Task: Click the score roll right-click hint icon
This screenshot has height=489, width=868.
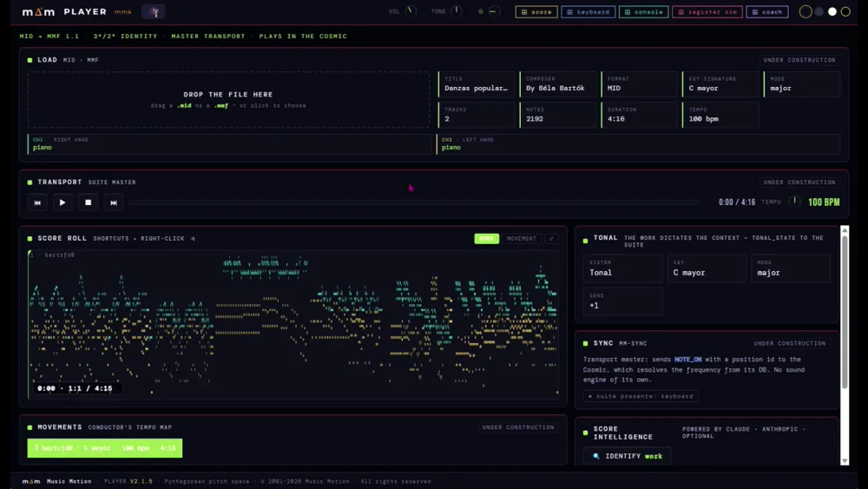Action: [x=193, y=239]
